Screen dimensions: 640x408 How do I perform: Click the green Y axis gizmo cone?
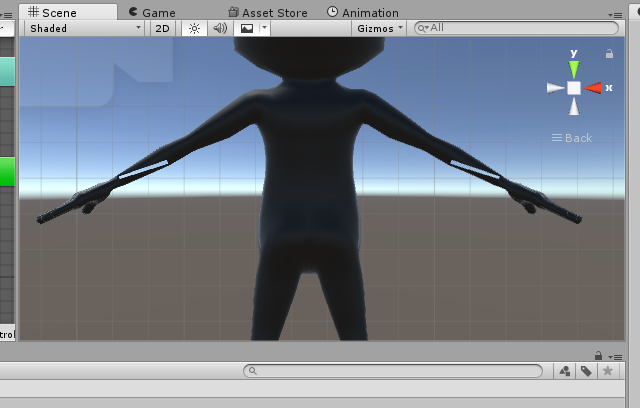(574, 69)
